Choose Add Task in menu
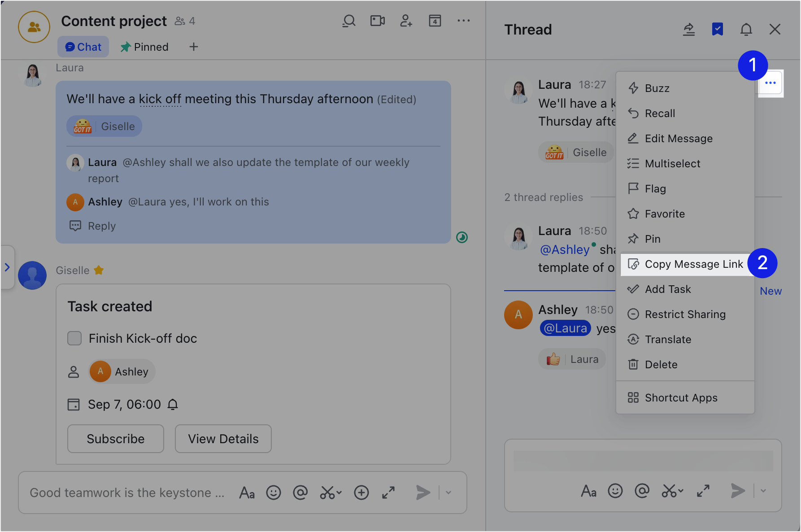 point(685,289)
